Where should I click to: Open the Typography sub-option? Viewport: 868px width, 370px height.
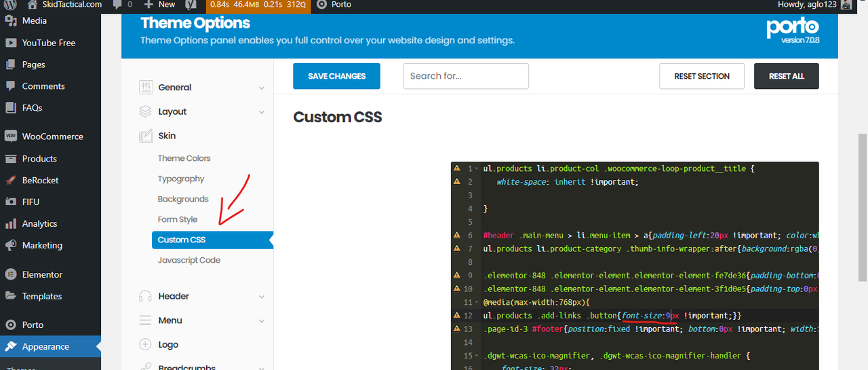click(181, 179)
